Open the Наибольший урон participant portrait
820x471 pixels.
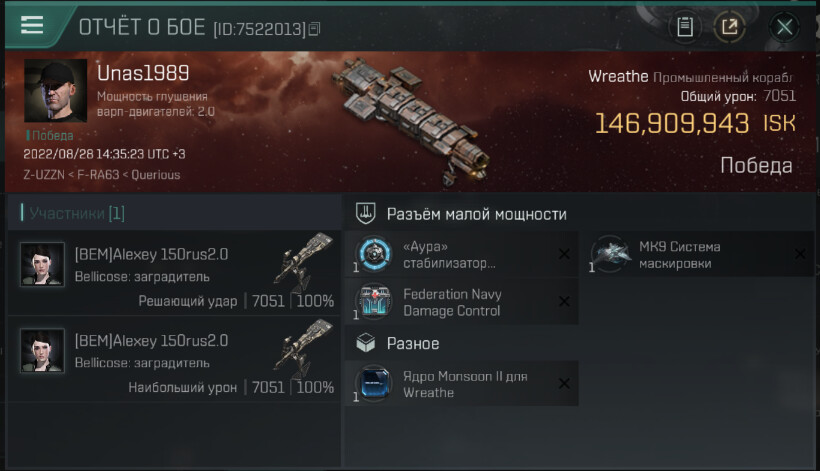tap(42, 350)
